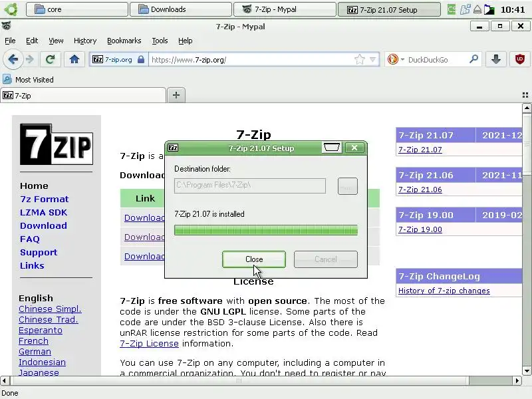The width and height of the screenshot is (532, 399).
Task: Click the network computers tray icon
Action: click(465, 9)
